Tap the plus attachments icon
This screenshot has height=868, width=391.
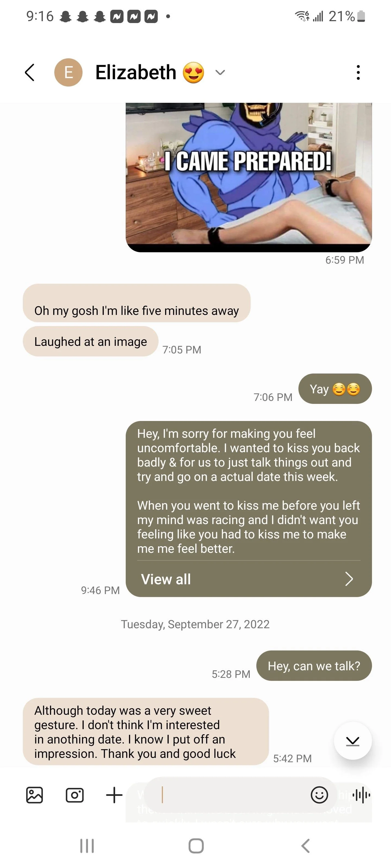(x=114, y=795)
